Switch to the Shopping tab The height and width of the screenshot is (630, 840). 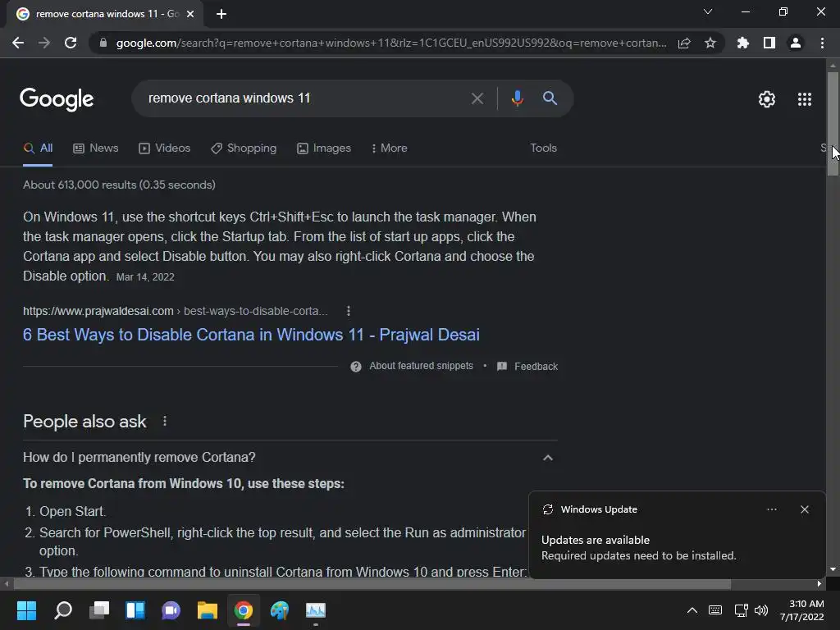[x=244, y=148]
